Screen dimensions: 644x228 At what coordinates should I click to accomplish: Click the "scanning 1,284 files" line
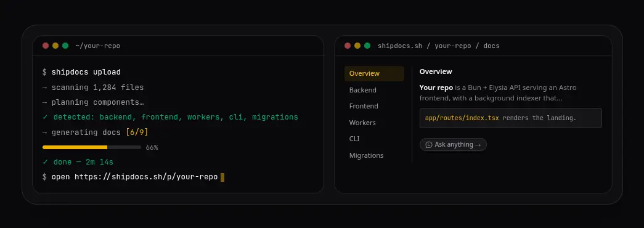[x=93, y=88]
